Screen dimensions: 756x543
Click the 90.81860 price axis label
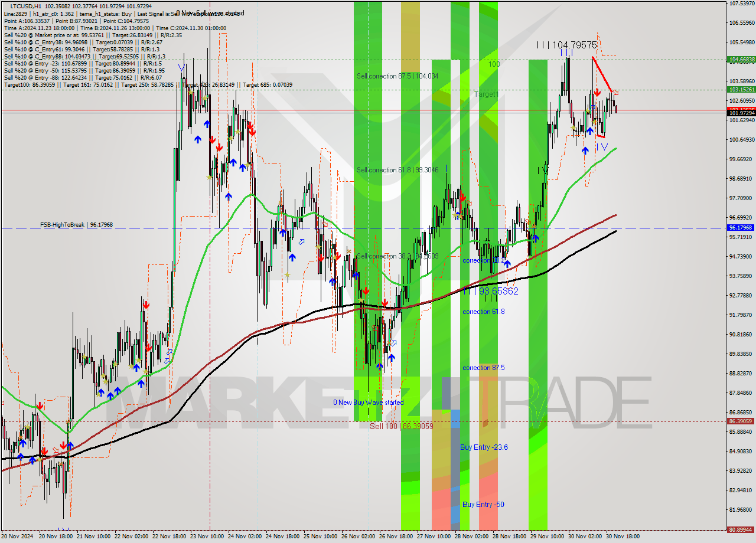[x=741, y=335]
